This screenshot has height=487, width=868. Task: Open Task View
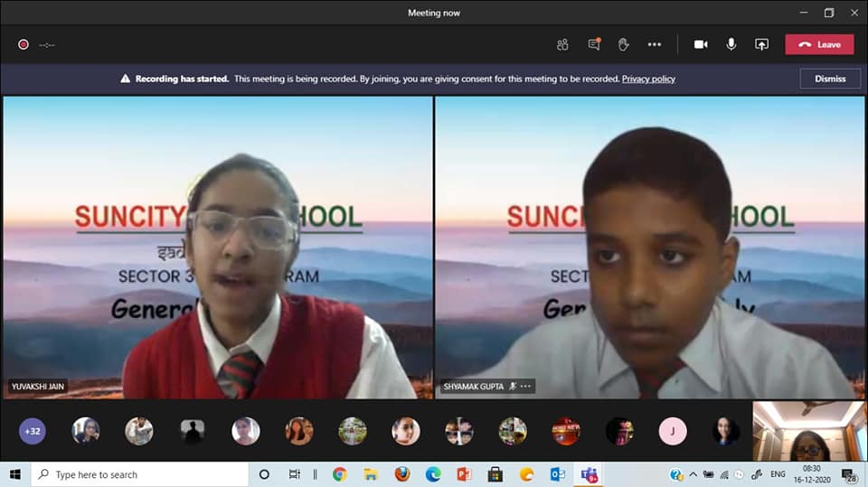(295, 474)
